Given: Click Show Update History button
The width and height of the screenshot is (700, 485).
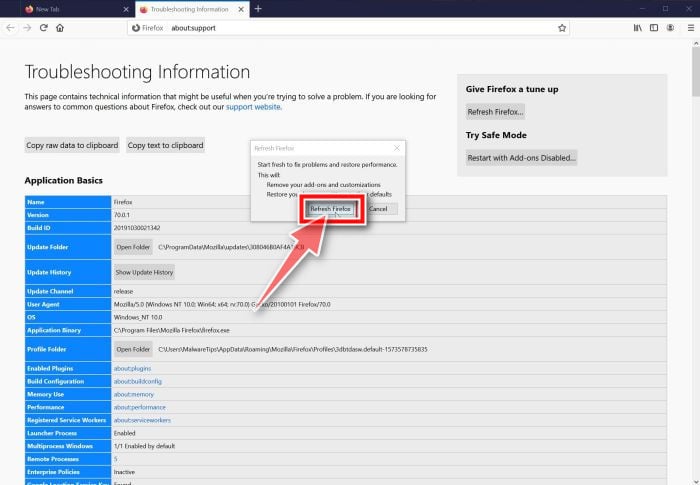Looking at the screenshot, I should pyautogui.click(x=144, y=272).
